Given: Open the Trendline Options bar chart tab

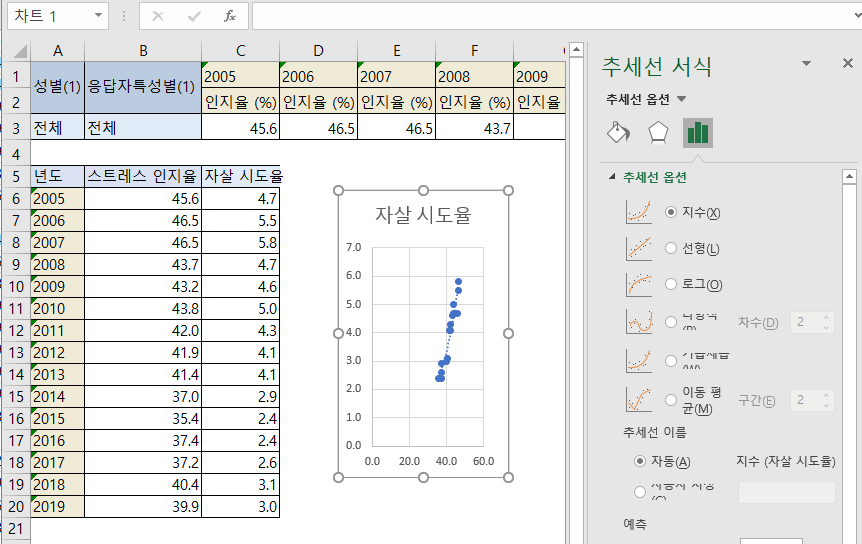Looking at the screenshot, I should click(698, 132).
